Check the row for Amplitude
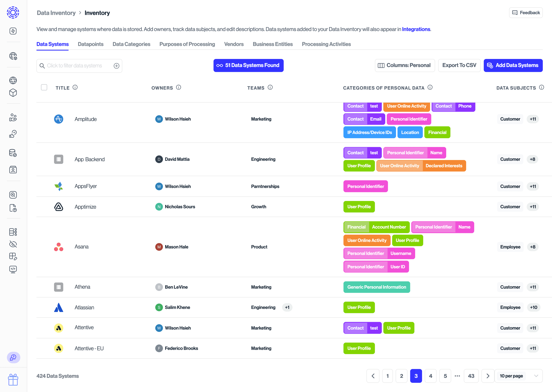This screenshot has height=392, width=552. point(44,119)
